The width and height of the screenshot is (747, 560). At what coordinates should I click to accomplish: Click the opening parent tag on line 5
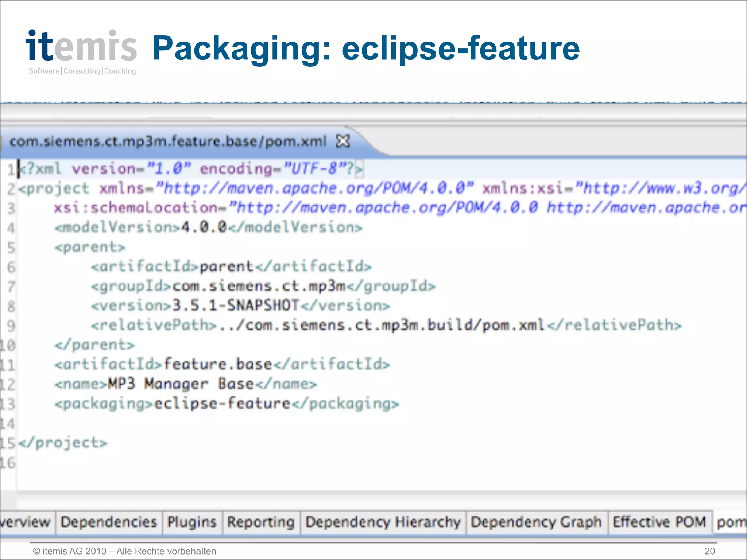pos(90,247)
